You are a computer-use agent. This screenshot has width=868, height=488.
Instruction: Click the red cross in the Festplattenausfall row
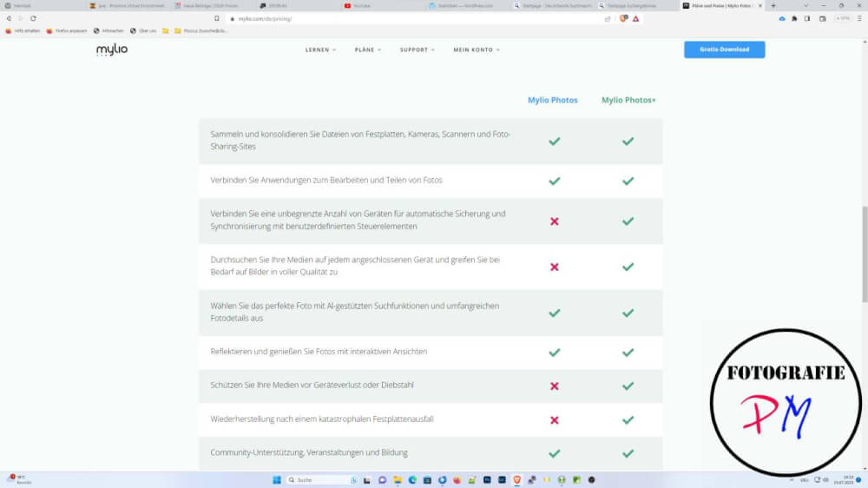[x=554, y=420]
